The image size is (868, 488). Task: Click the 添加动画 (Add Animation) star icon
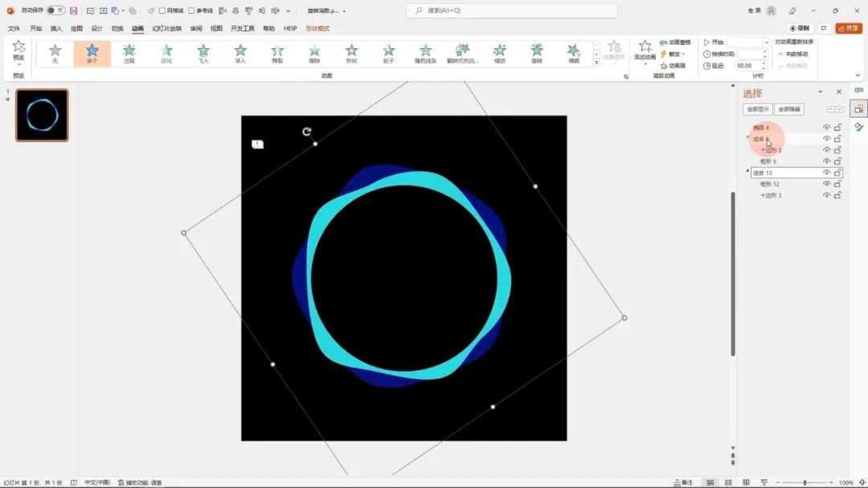click(645, 48)
